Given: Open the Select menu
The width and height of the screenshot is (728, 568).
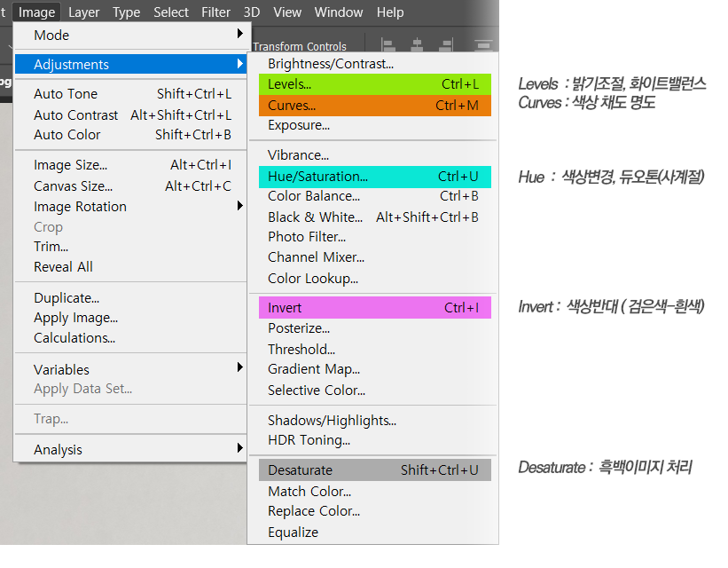Looking at the screenshot, I should (x=171, y=12).
